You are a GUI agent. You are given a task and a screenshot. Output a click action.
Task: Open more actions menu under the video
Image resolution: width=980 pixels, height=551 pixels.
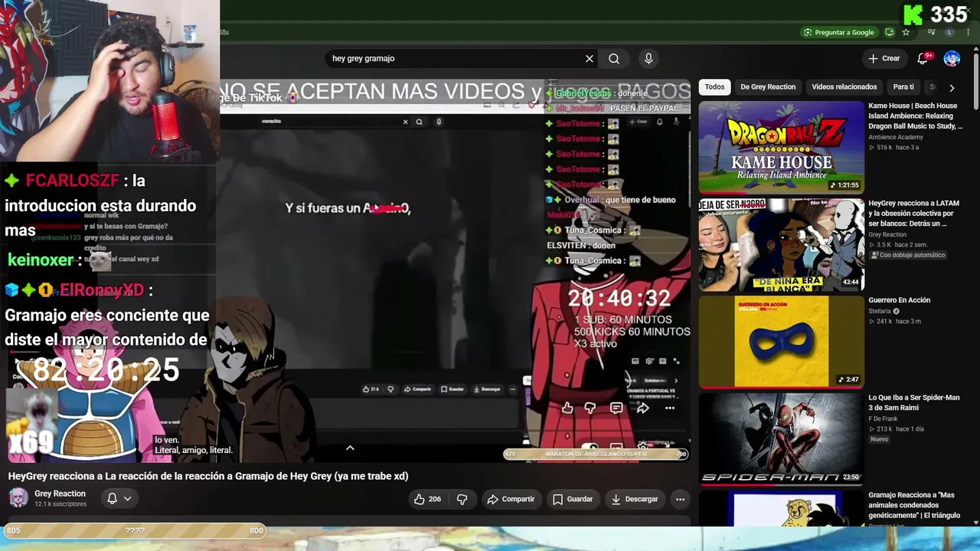tap(680, 499)
